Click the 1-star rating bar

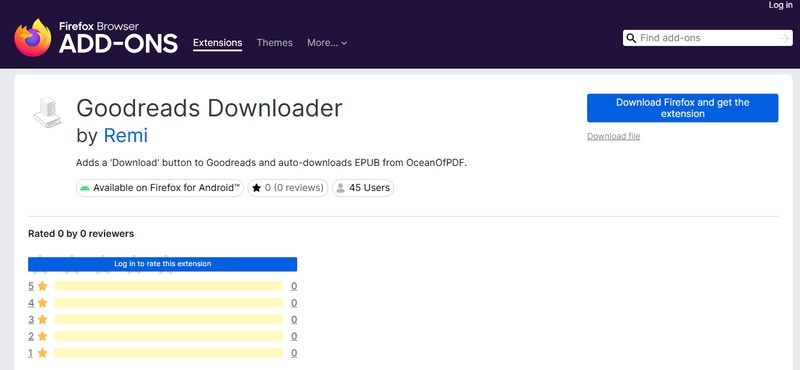(x=168, y=353)
